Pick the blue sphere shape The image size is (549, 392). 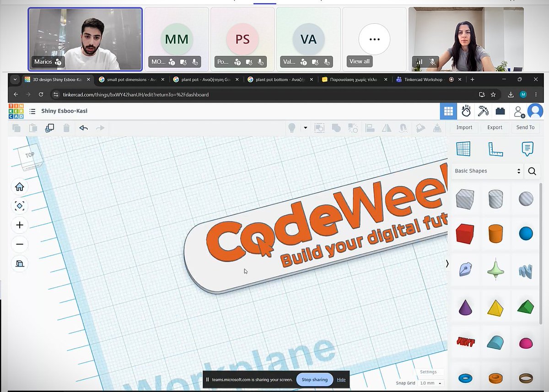point(526,234)
